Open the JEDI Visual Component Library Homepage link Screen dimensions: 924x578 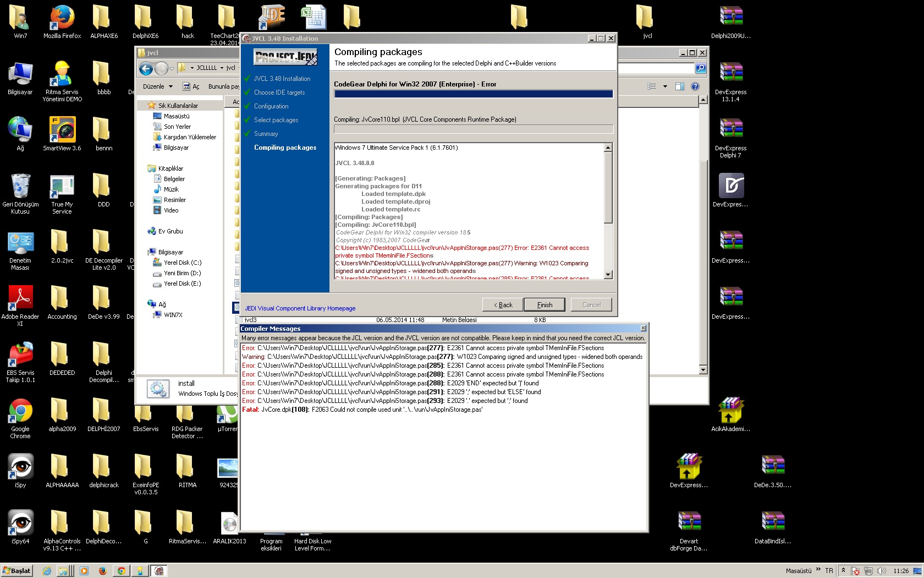point(300,308)
